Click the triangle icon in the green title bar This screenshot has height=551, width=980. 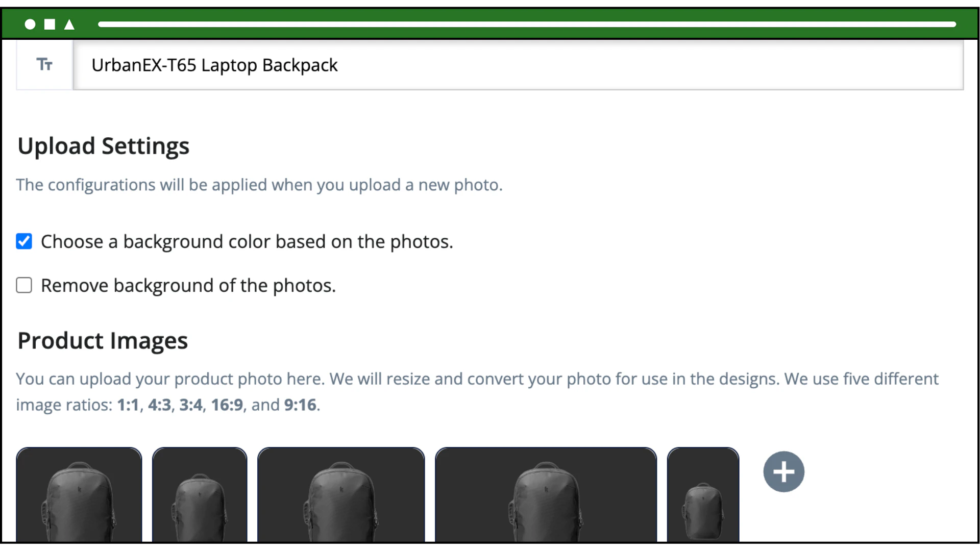click(69, 24)
